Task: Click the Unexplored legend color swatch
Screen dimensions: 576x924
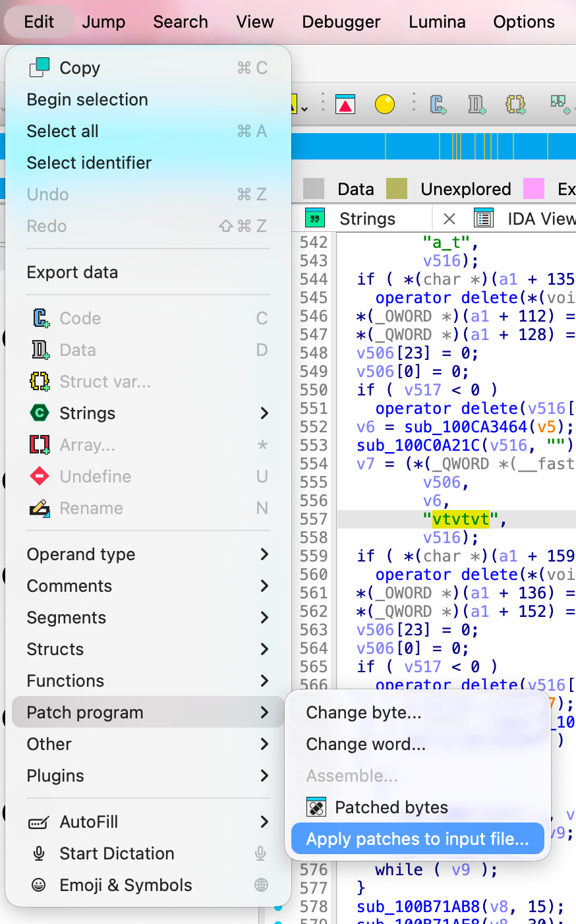Action: pyautogui.click(x=397, y=189)
